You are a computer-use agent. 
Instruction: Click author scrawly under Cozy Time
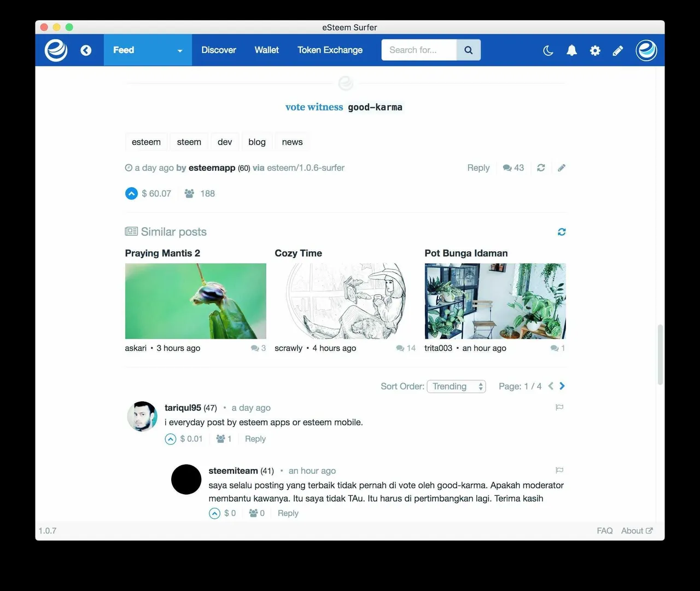[x=288, y=348]
